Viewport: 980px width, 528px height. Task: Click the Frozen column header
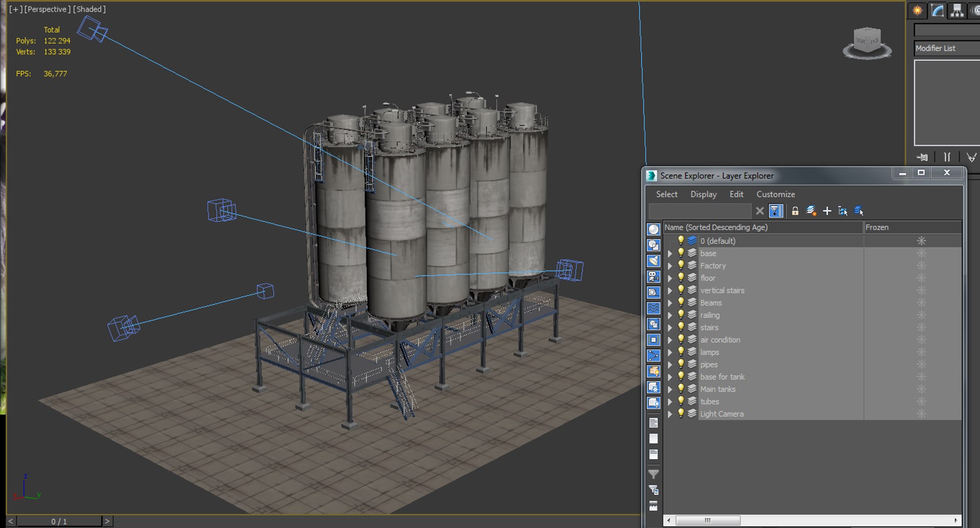coord(913,228)
